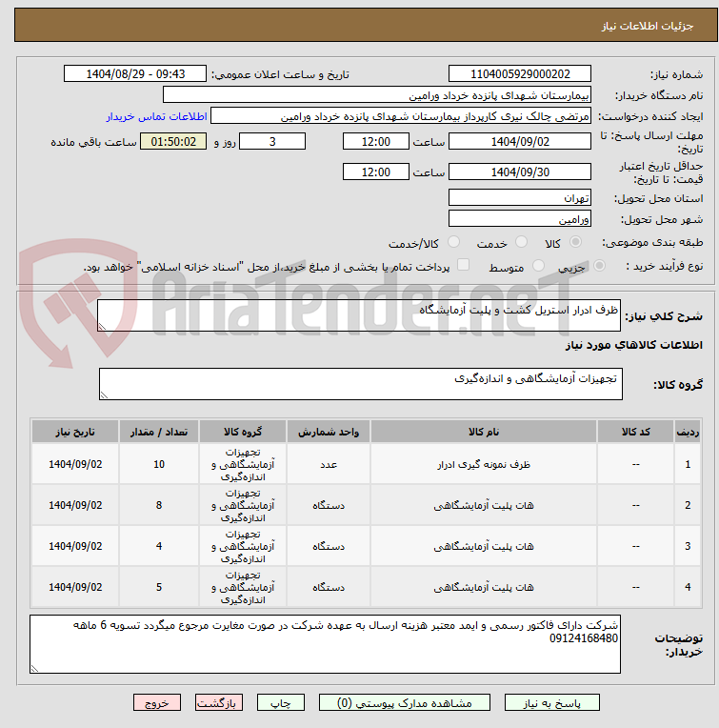Click the response deadline time 12:00 field
The width and height of the screenshot is (719, 728).
coord(376,142)
